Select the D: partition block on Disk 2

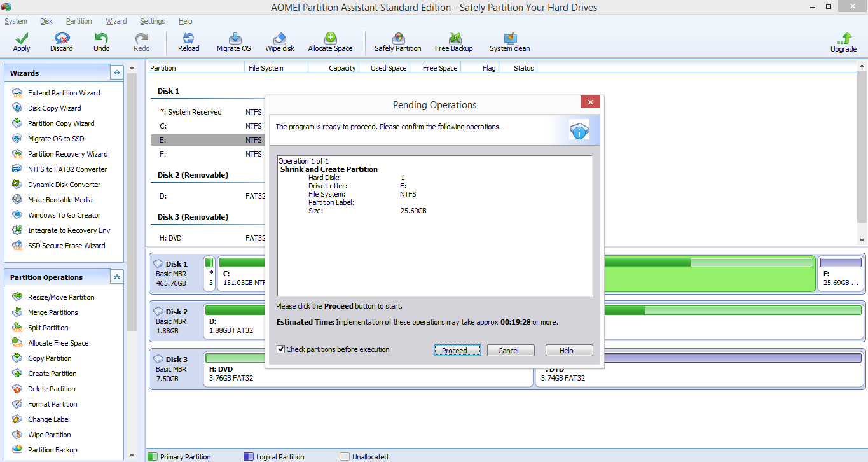[x=235, y=321]
